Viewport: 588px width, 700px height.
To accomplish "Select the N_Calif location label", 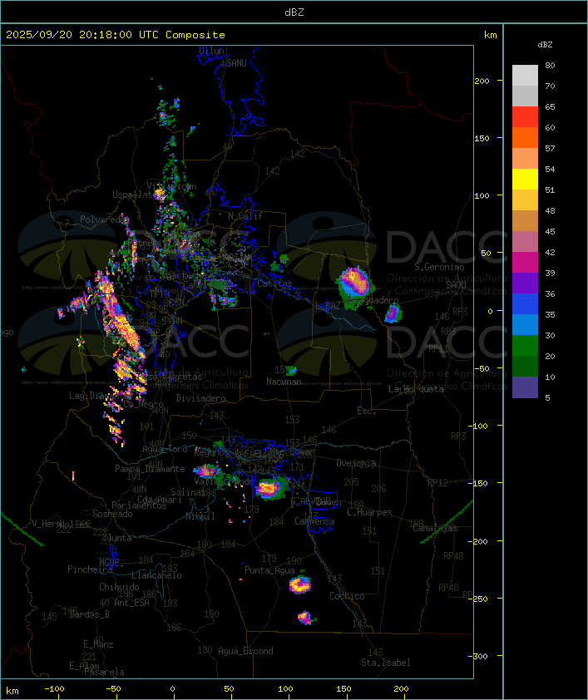I will click(245, 216).
